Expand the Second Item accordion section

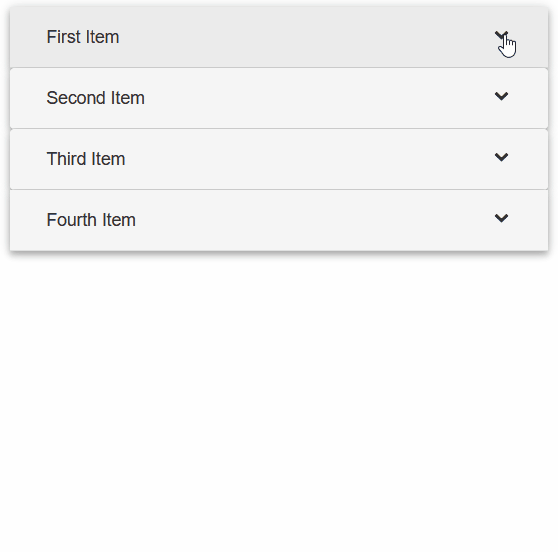(x=279, y=98)
